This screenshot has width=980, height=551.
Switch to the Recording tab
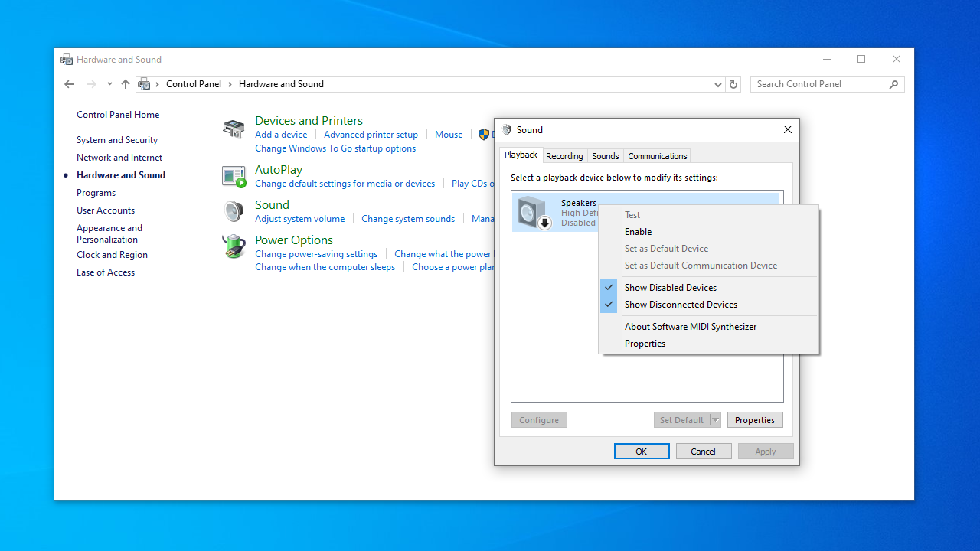pos(564,156)
